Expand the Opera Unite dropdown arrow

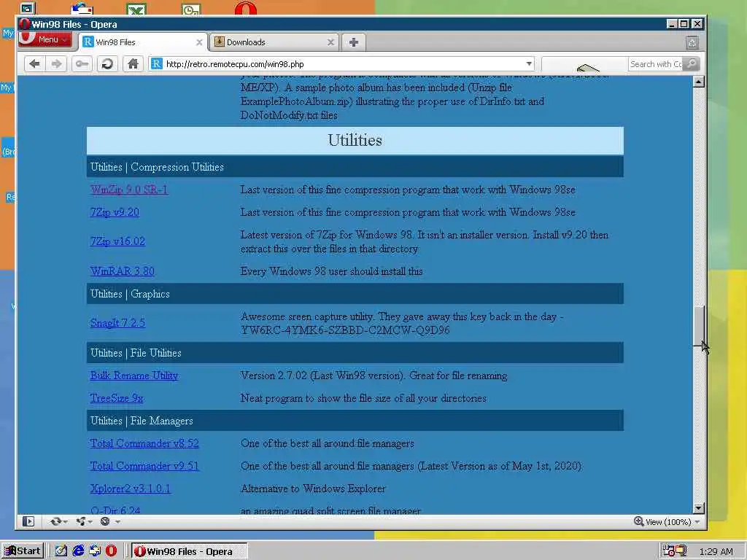[x=90, y=522]
